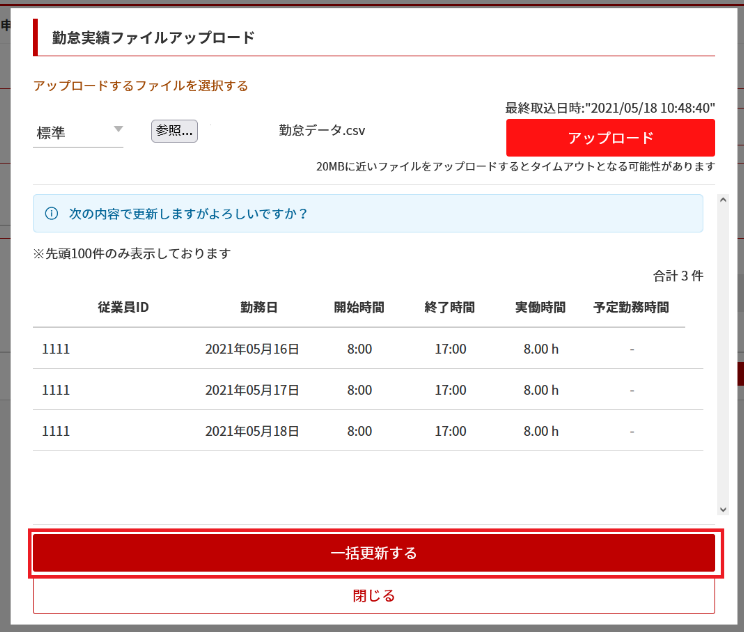Click the 合計 3 件 total count
Viewport: 744px width, 632px height.
click(678, 276)
